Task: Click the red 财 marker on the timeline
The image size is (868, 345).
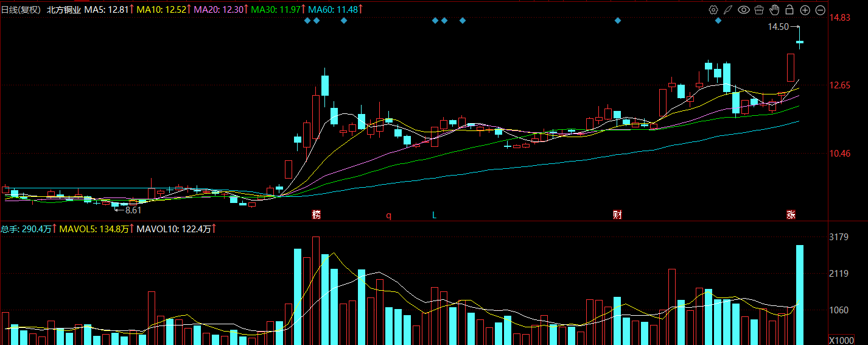Action: point(617,215)
